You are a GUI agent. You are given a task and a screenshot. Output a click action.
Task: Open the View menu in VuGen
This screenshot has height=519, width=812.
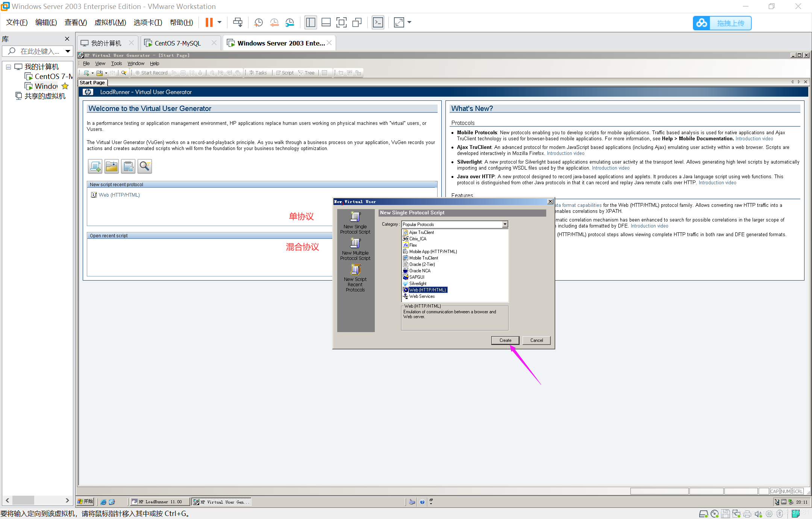(x=100, y=64)
